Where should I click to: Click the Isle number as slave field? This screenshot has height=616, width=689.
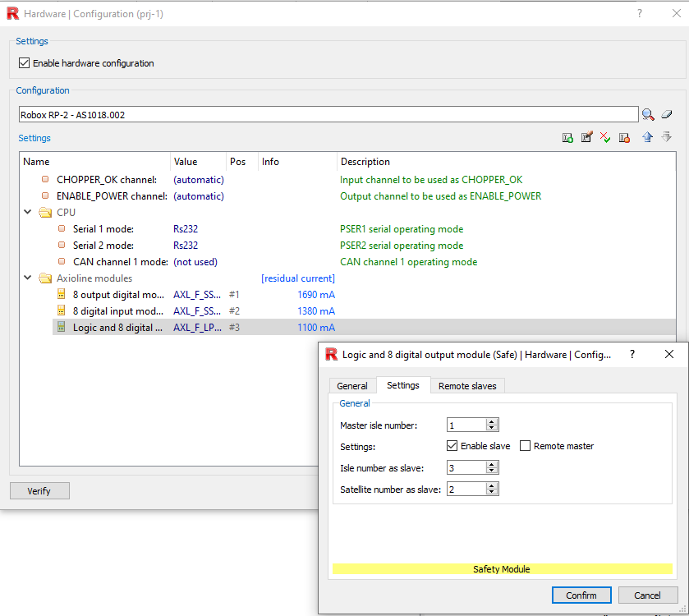point(466,467)
